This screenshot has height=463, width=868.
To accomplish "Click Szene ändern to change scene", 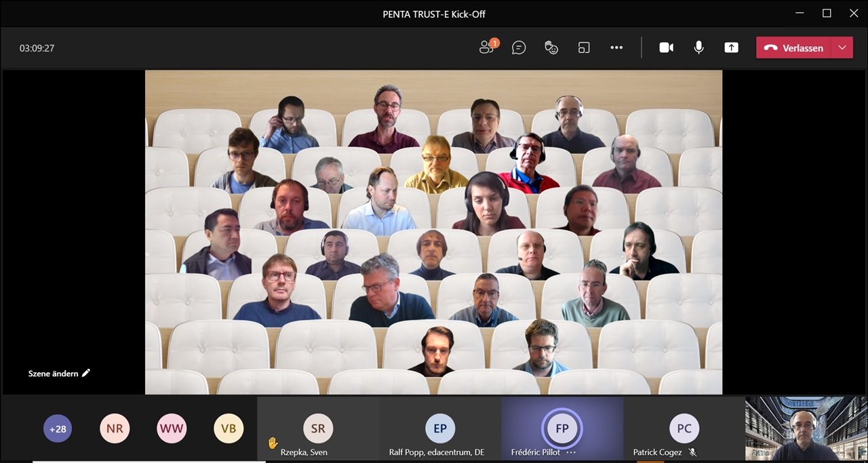I will point(53,374).
